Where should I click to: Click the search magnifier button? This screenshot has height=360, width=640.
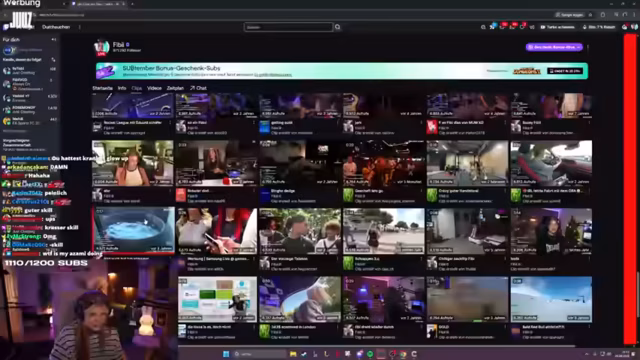(338, 27)
